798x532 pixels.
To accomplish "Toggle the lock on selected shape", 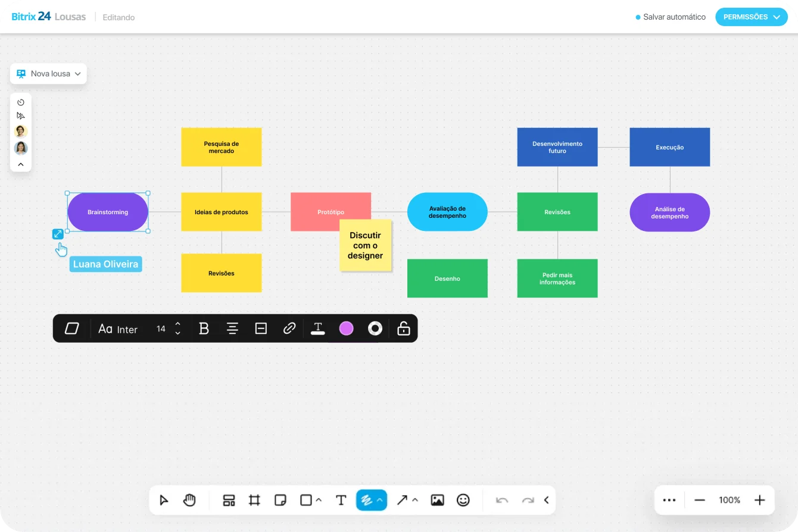I will [x=404, y=328].
